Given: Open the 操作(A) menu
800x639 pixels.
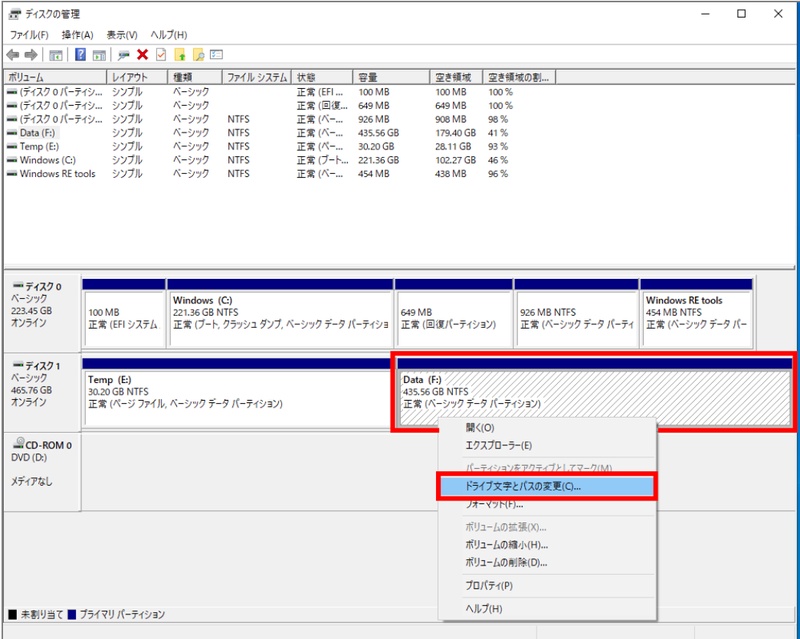Looking at the screenshot, I should click(77, 35).
